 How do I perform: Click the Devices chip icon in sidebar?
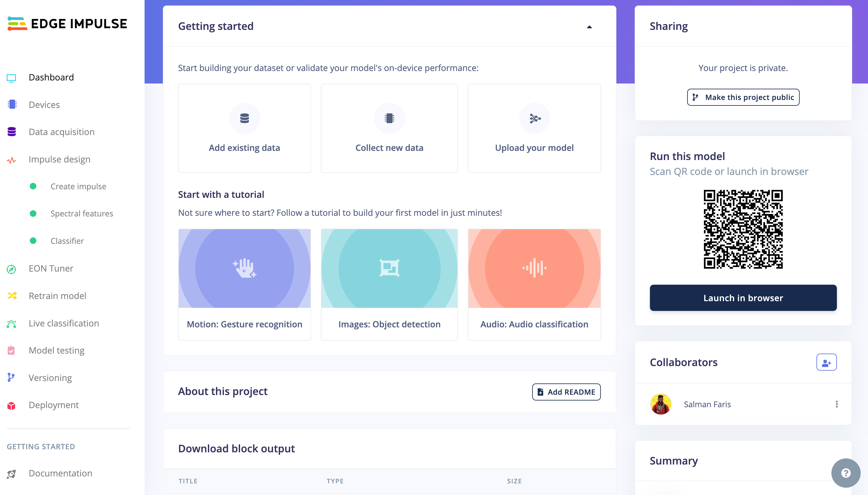pyautogui.click(x=12, y=104)
